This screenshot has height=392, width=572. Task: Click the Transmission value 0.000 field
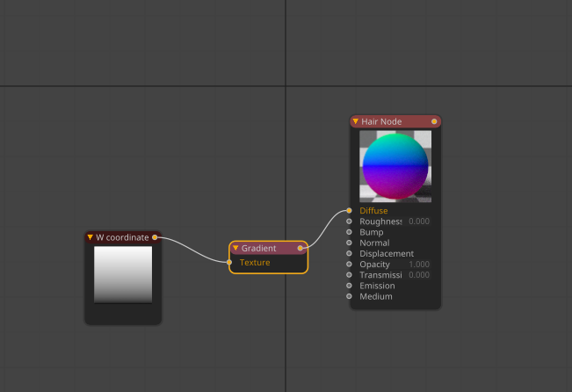click(x=419, y=275)
